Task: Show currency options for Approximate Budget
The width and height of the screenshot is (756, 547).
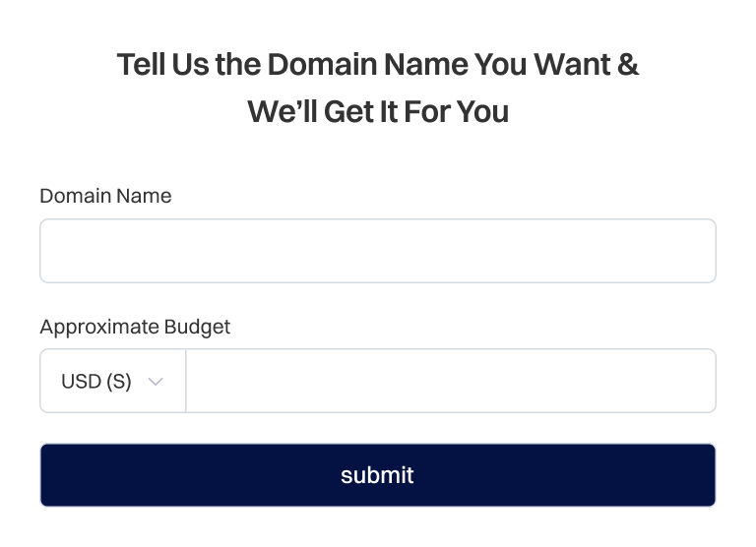Action: coord(112,382)
